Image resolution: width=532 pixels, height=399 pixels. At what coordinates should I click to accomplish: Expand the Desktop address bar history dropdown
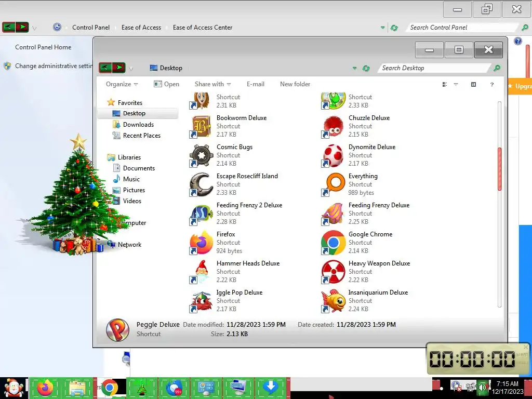click(x=354, y=68)
